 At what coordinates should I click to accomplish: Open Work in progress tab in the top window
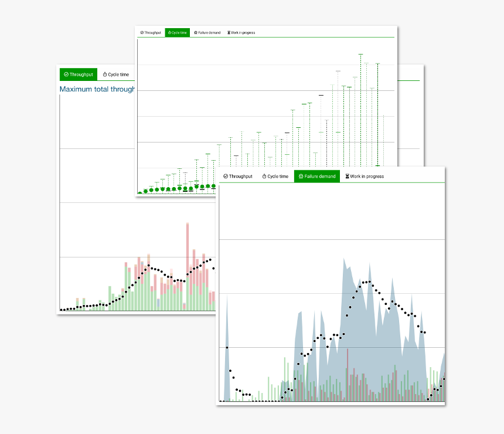click(x=241, y=32)
